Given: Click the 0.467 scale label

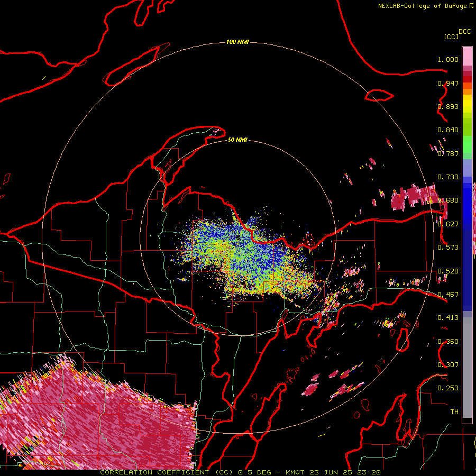Looking at the screenshot, I should (x=448, y=295).
